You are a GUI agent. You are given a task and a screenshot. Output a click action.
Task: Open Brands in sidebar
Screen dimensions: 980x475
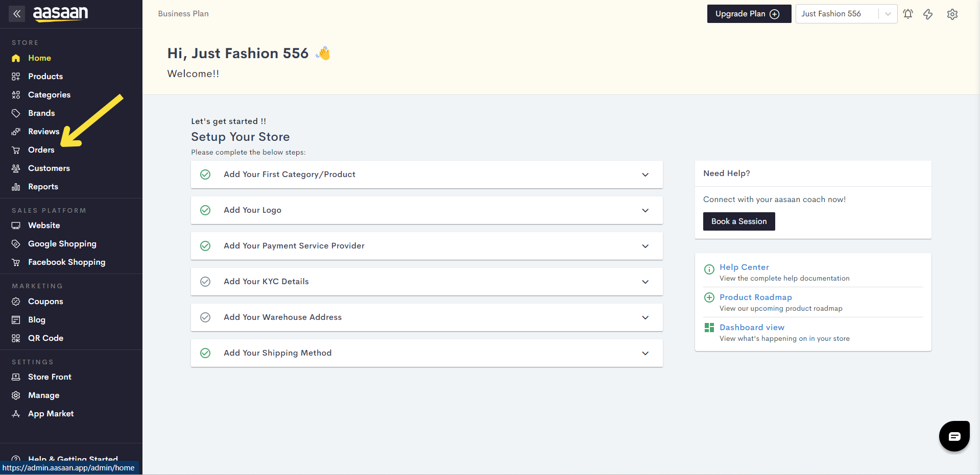[41, 113]
